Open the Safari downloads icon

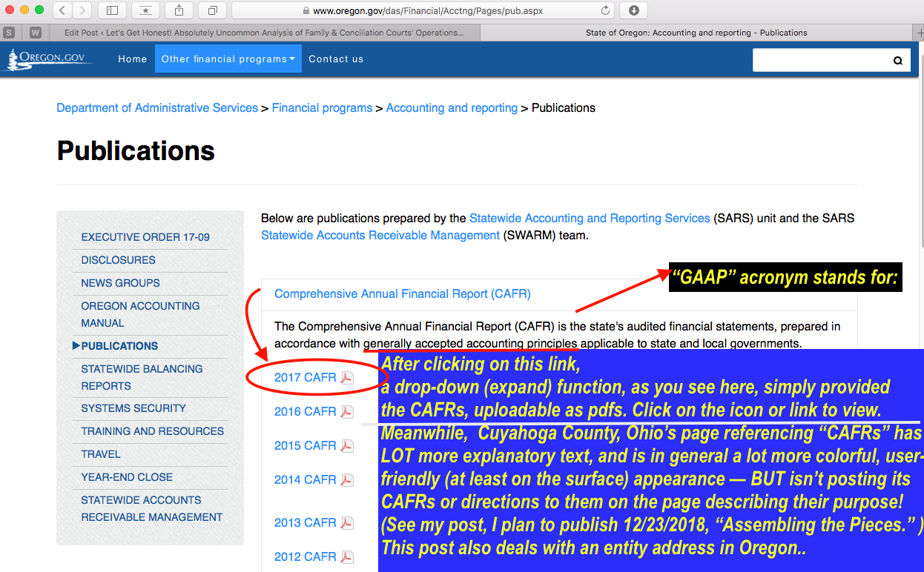click(x=634, y=10)
